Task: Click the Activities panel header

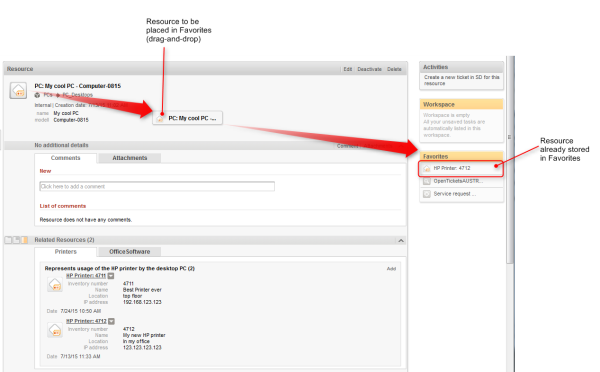Action: pyautogui.click(x=461, y=67)
